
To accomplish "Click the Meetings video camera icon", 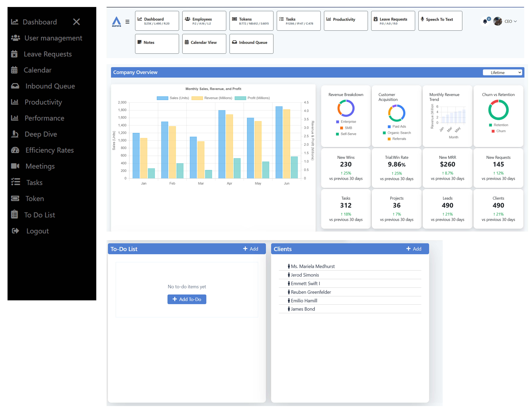I will (15, 166).
